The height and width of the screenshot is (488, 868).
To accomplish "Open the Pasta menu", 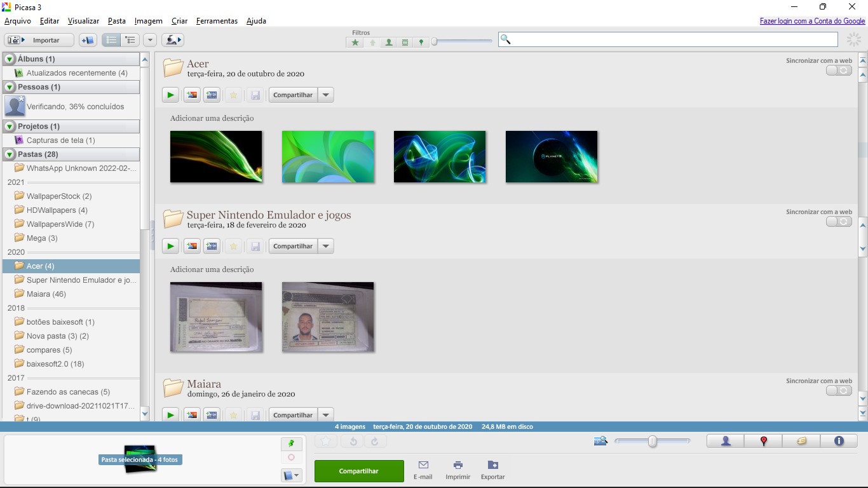I will pyautogui.click(x=117, y=21).
